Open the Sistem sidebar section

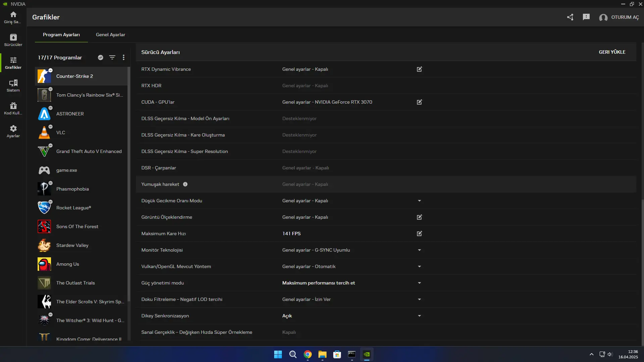coord(13,86)
